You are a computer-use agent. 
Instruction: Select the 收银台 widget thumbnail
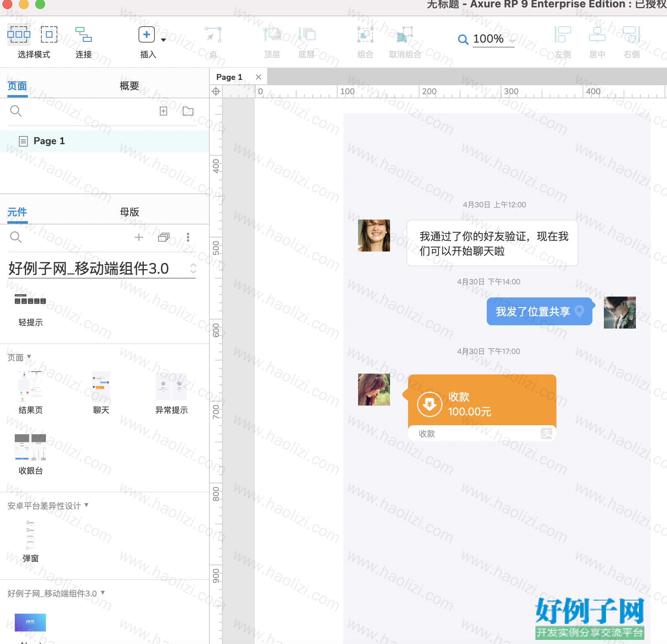[x=30, y=447]
